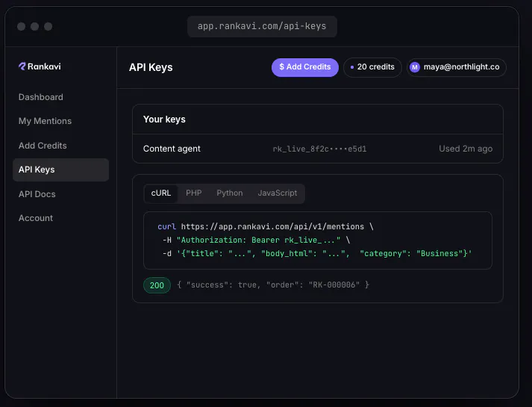Image resolution: width=532 pixels, height=407 pixels.
Task: Click the success response JSON text
Action: coord(273,285)
